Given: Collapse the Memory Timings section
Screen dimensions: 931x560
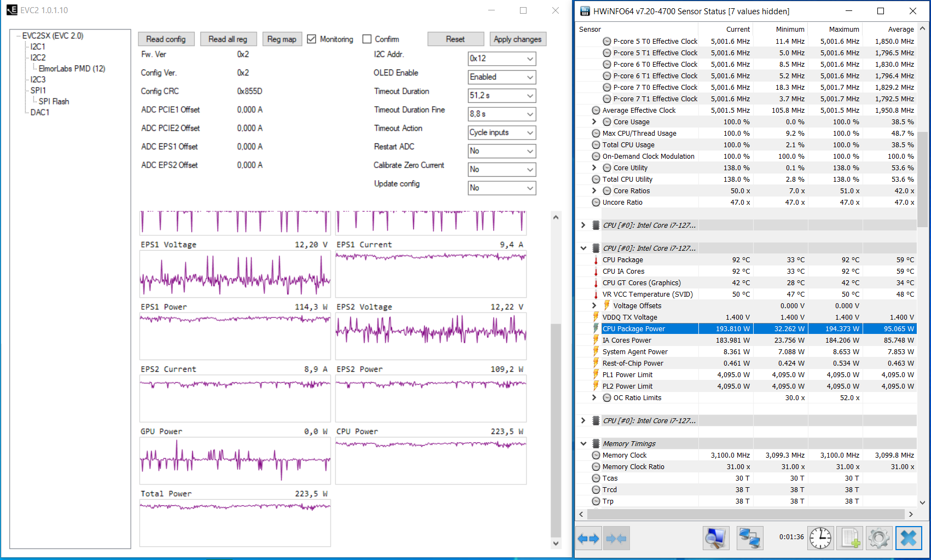Looking at the screenshot, I should [583, 444].
